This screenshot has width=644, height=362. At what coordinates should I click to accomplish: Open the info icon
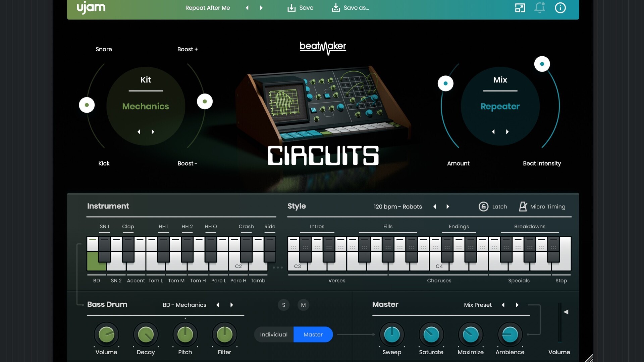click(560, 8)
